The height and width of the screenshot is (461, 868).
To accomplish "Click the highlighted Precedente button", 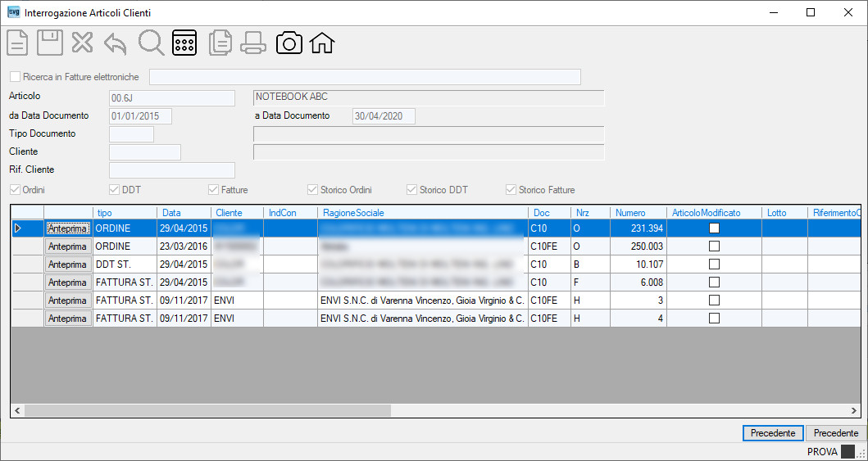I will pyautogui.click(x=773, y=433).
